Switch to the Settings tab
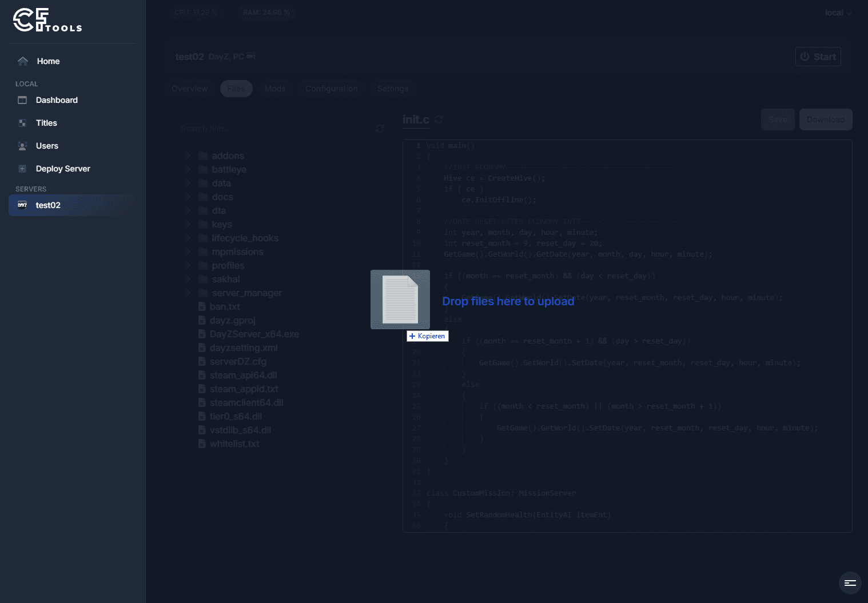 point(393,89)
